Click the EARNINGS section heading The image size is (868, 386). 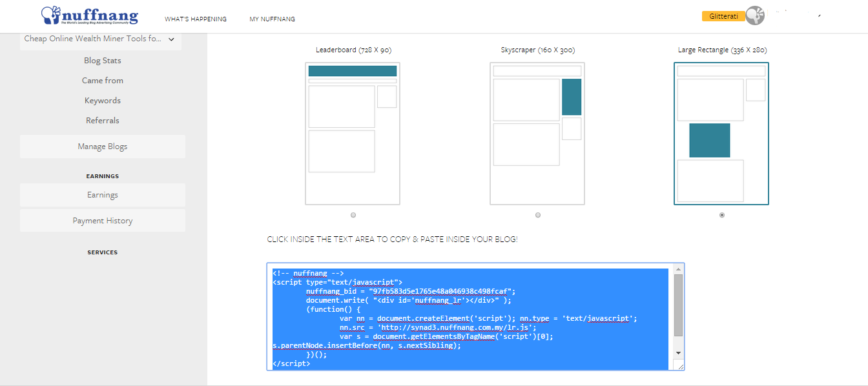tap(103, 176)
